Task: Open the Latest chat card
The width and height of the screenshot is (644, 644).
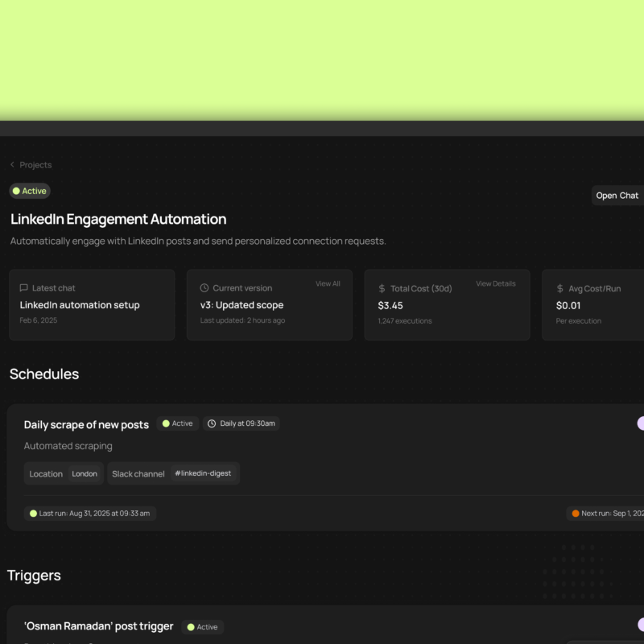Action: pyautogui.click(x=92, y=305)
